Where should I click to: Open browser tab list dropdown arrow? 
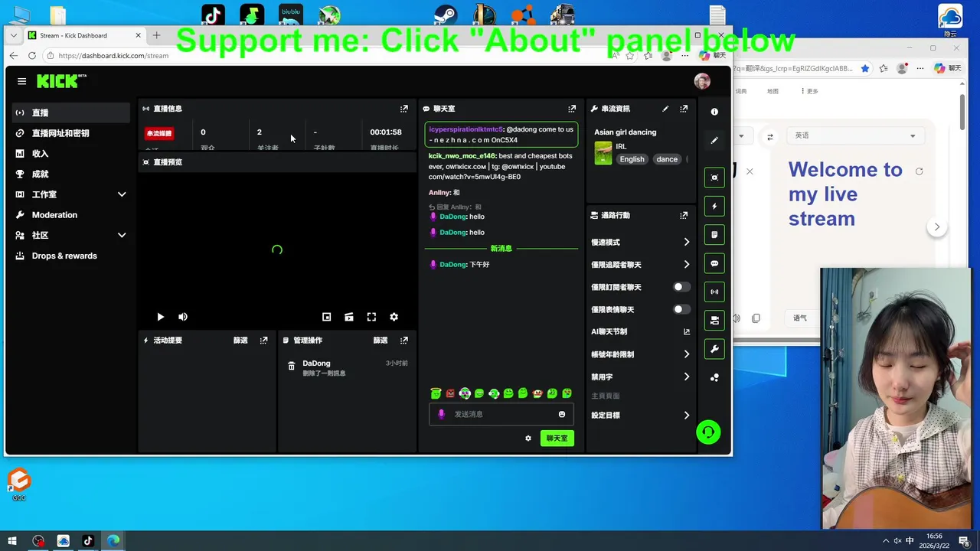13,35
